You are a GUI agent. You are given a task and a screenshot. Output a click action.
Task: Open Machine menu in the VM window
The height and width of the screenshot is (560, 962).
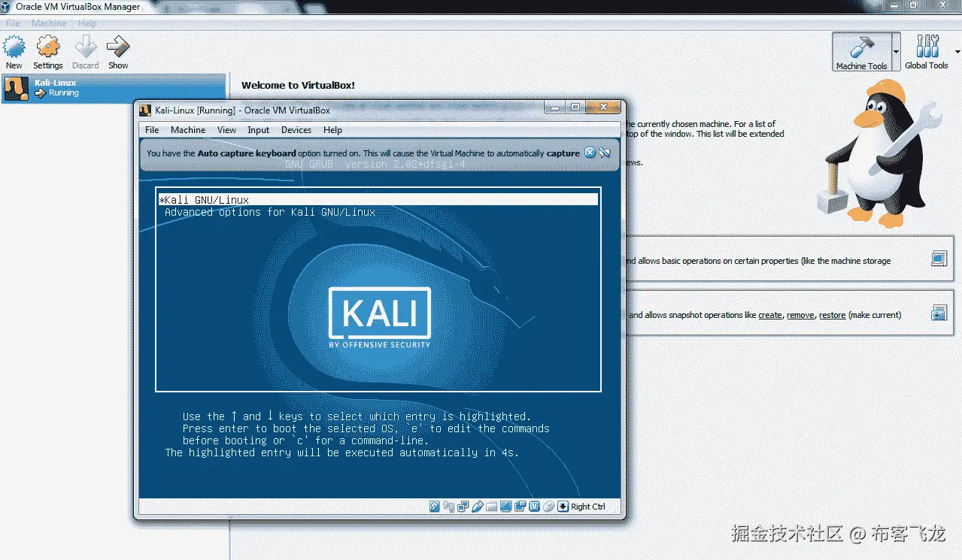pyautogui.click(x=188, y=130)
